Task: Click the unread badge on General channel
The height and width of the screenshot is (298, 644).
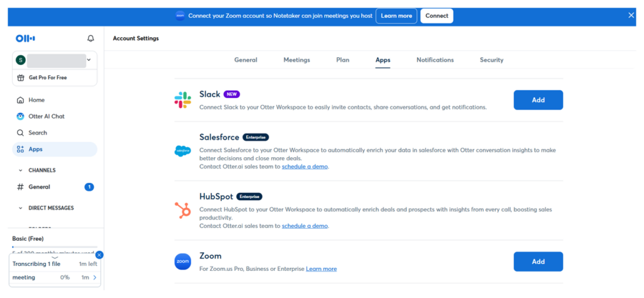Action: tap(89, 187)
